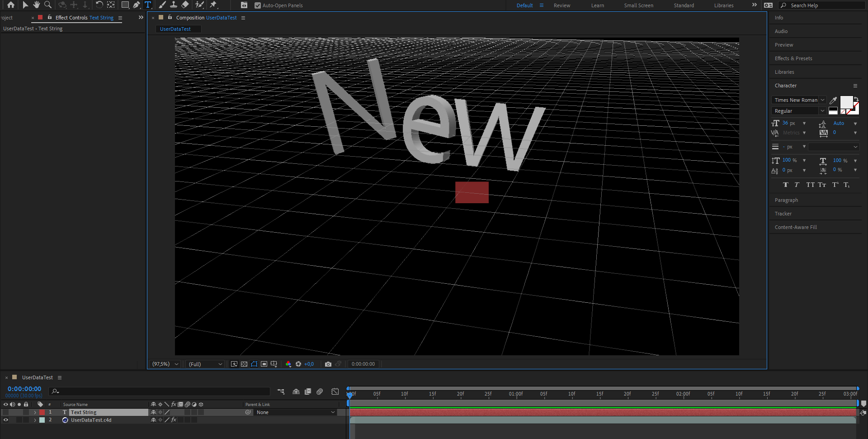The width and height of the screenshot is (868, 439).
Task: Select the Eraser tool
Action: 185,5
